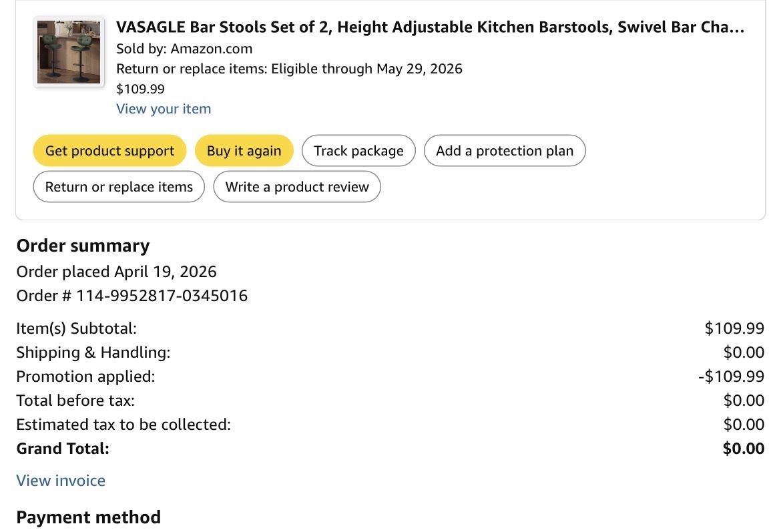
Task: Open the VASAGLE bar stools product thumbnail
Action: click(x=69, y=52)
